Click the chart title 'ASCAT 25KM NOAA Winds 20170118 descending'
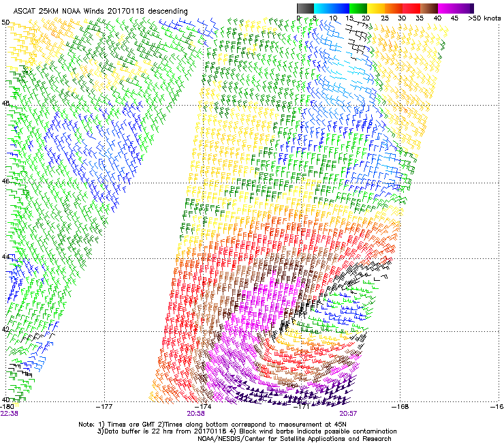The height and width of the screenshot is (443, 504). pyautogui.click(x=101, y=11)
